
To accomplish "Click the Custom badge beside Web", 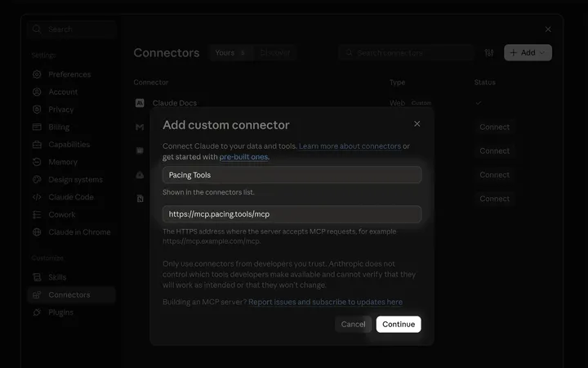I will click(x=421, y=103).
